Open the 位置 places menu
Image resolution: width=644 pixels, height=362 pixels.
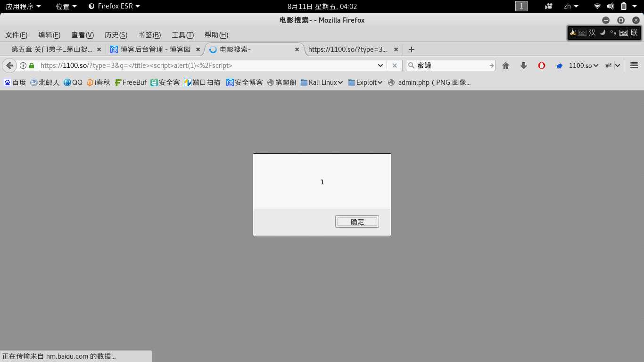pyautogui.click(x=66, y=6)
